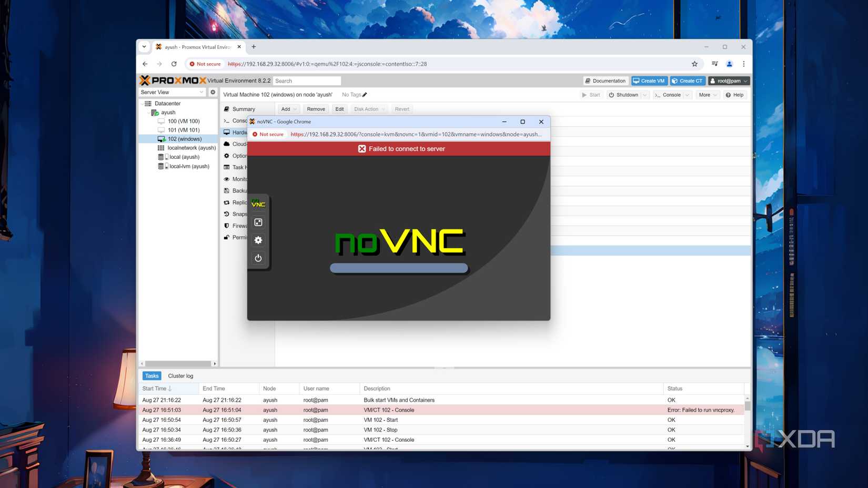Sort tasks by the Start Time column
The height and width of the screenshot is (488, 868).
click(x=155, y=388)
